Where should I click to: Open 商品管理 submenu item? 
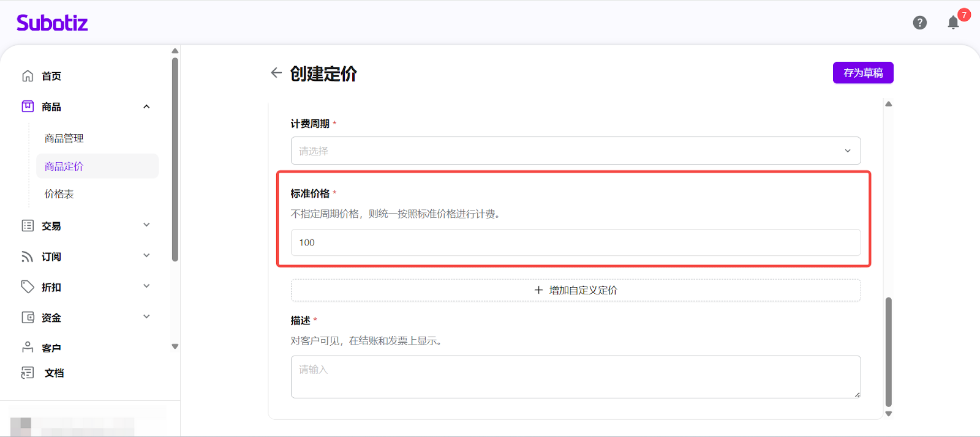[64, 138]
